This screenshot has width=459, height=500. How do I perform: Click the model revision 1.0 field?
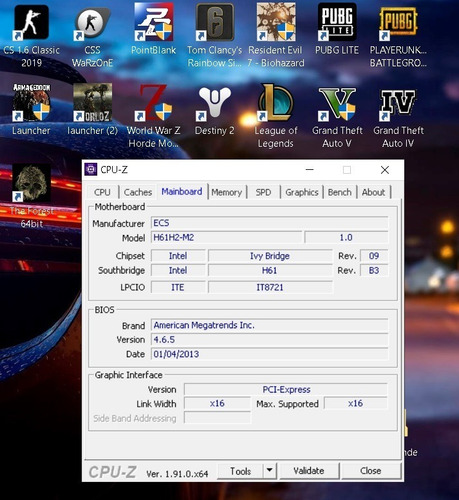(346, 237)
